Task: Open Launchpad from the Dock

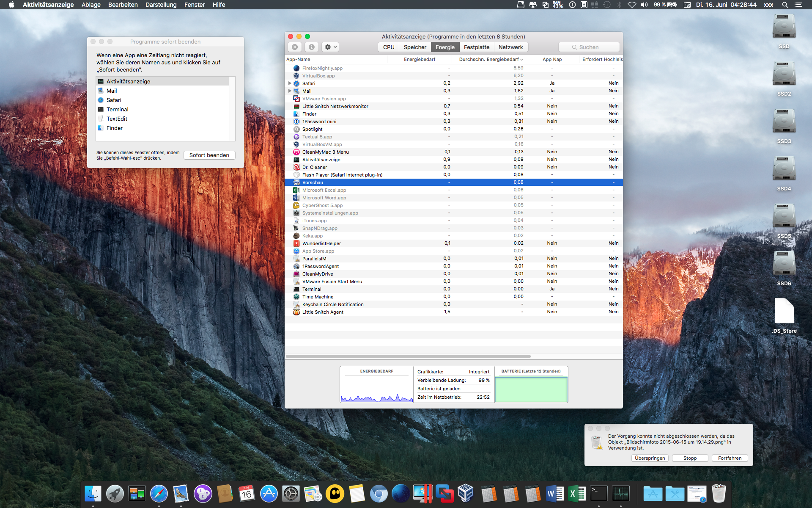Action: pos(115,494)
